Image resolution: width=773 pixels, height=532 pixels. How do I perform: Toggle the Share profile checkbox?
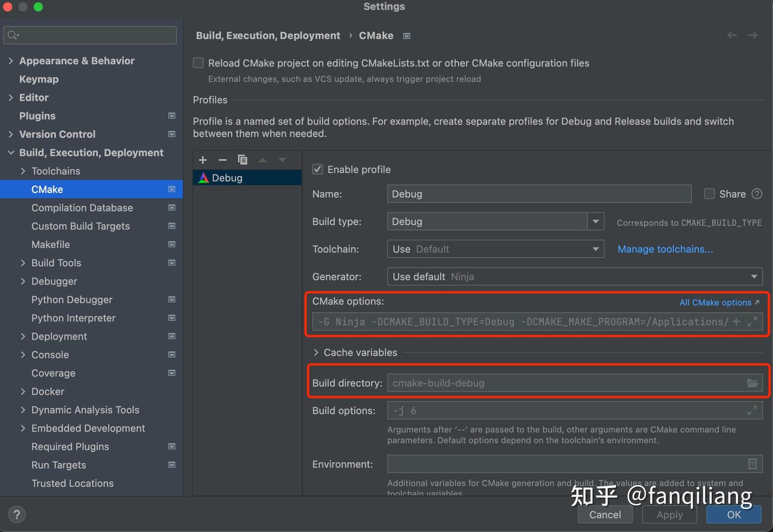710,194
